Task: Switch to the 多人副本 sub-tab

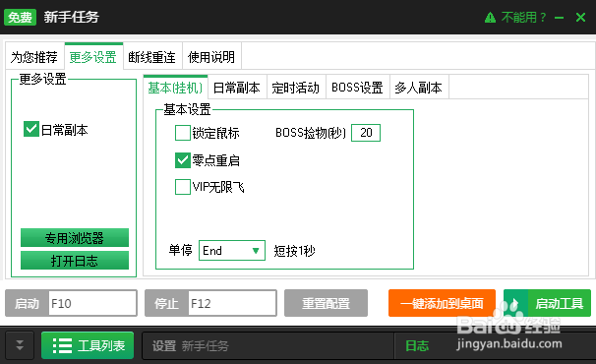Action: pos(419,88)
